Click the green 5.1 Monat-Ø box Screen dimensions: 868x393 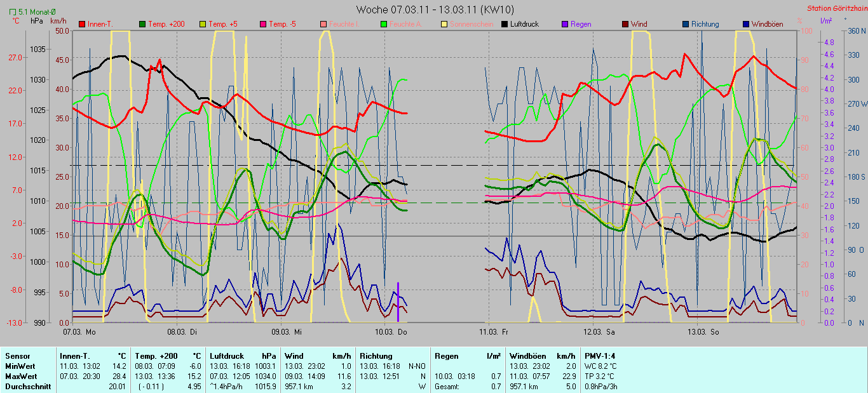click(13, 11)
